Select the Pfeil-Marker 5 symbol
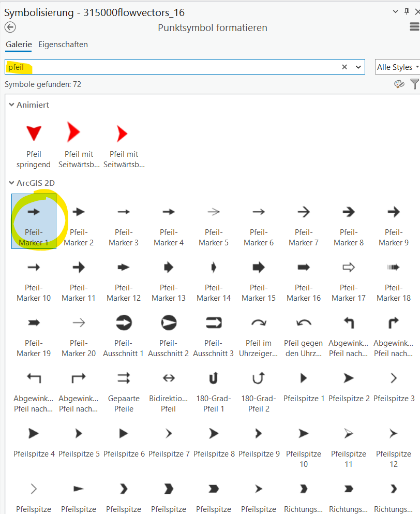This screenshot has height=514, width=420. (214, 221)
